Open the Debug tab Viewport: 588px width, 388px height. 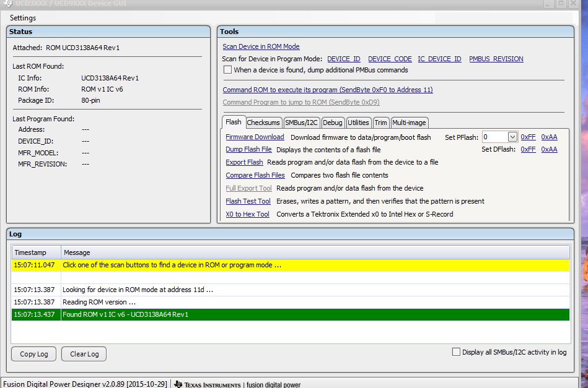pos(332,123)
